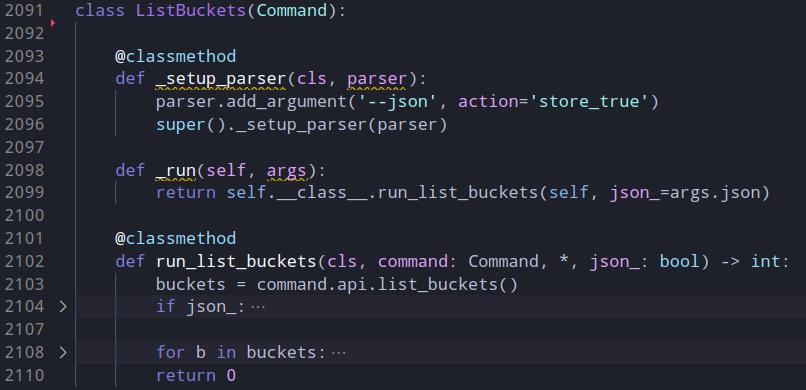Viewport: 806px width, 390px height.
Task: Click the red marker at line 2092
Action: tap(52, 23)
